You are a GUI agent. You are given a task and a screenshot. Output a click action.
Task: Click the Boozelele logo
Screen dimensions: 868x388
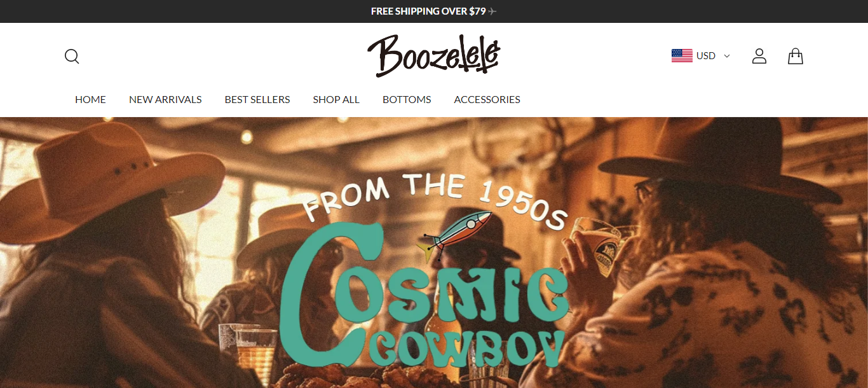[x=434, y=55]
